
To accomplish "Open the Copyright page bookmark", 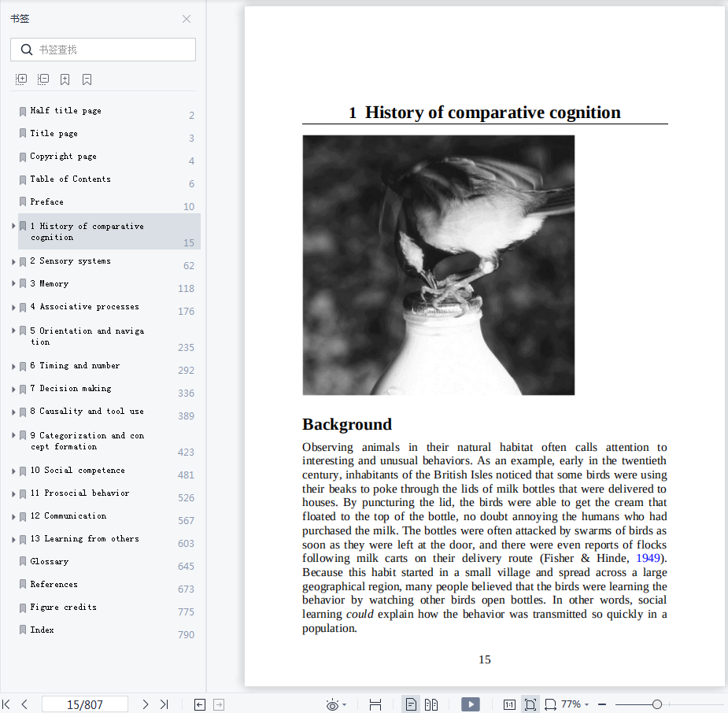I will (63, 156).
